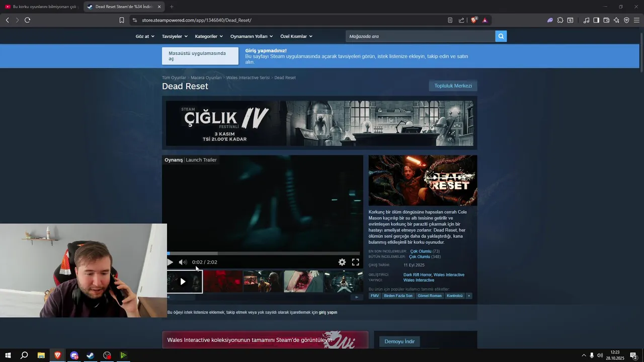Open Brave Rewards triangle icon
This screenshot has height=362, width=644.
[485, 20]
